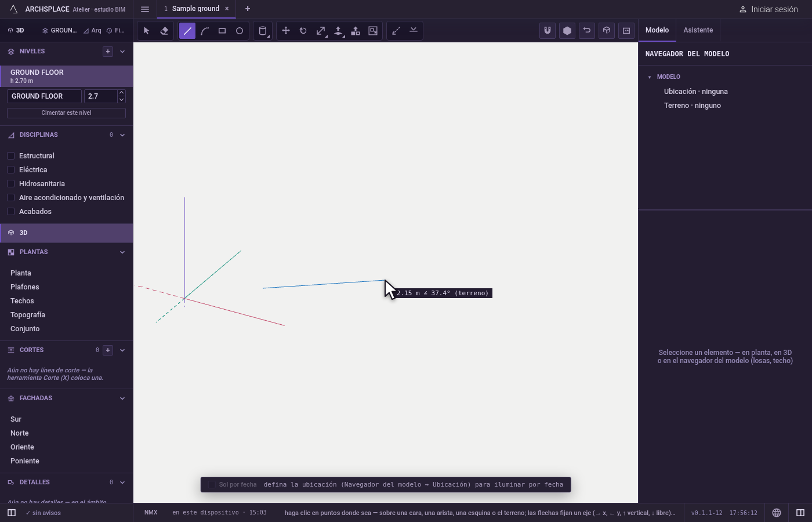This screenshot has height=522, width=812.
Task: Toggle the Acabados discipline checkbox
Action: click(10, 212)
